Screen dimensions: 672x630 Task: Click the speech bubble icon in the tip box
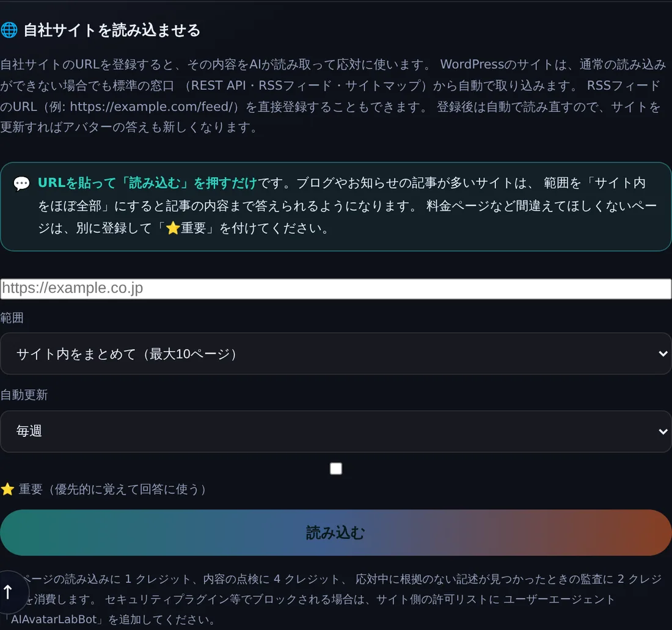click(21, 183)
